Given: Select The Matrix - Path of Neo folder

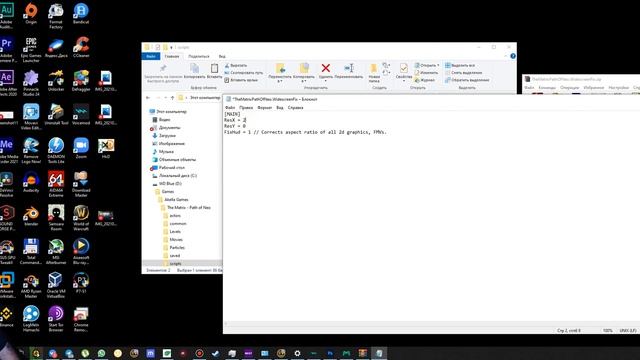Looking at the screenshot, I should pyautogui.click(x=186, y=207).
